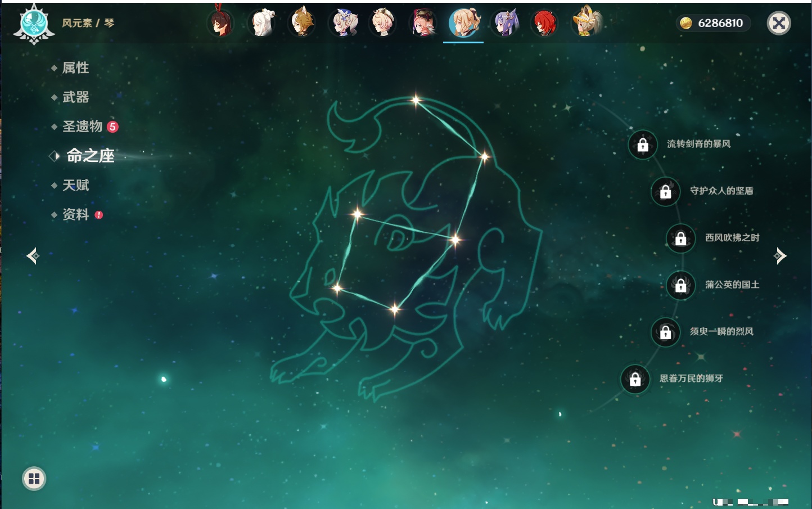Open the 恩眷万民的狮牙 constellation label
Screen dimensions: 812x509
(691, 378)
